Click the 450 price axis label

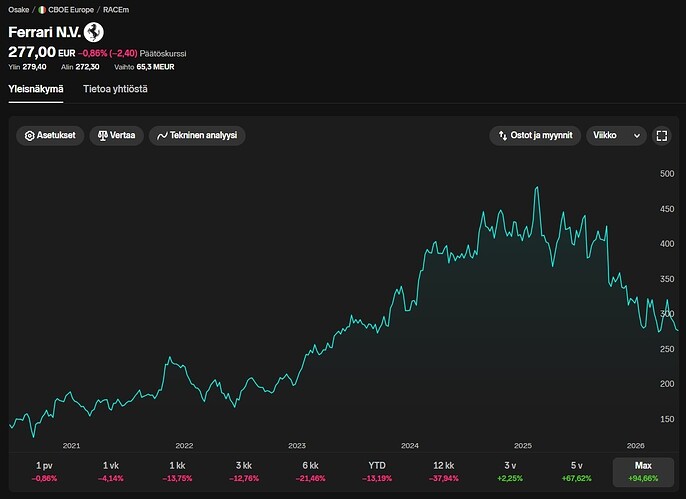[667, 209]
